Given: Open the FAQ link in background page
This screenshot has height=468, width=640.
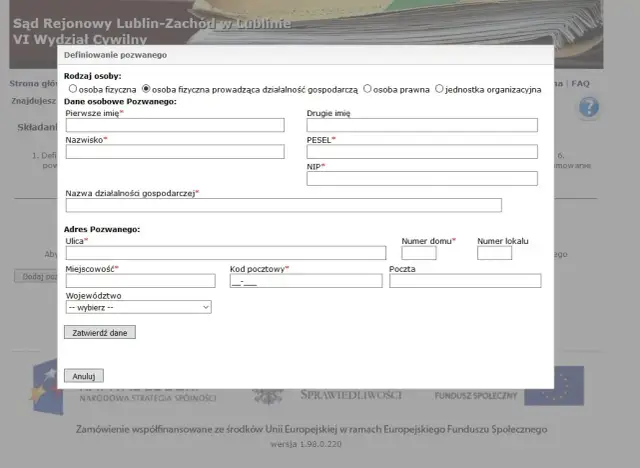Looking at the screenshot, I should [x=580, y=84].
